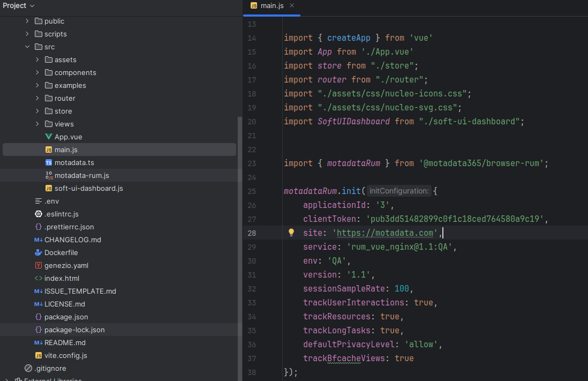Expand the components folder

[37, 72]
